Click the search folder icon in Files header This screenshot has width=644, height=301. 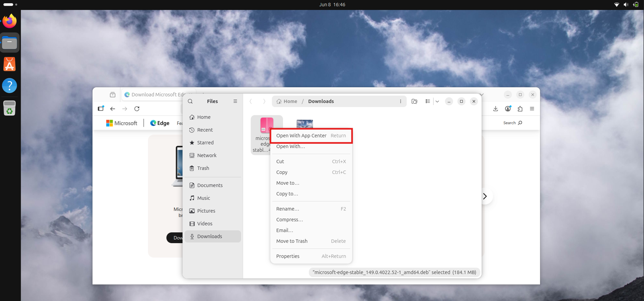414,101
